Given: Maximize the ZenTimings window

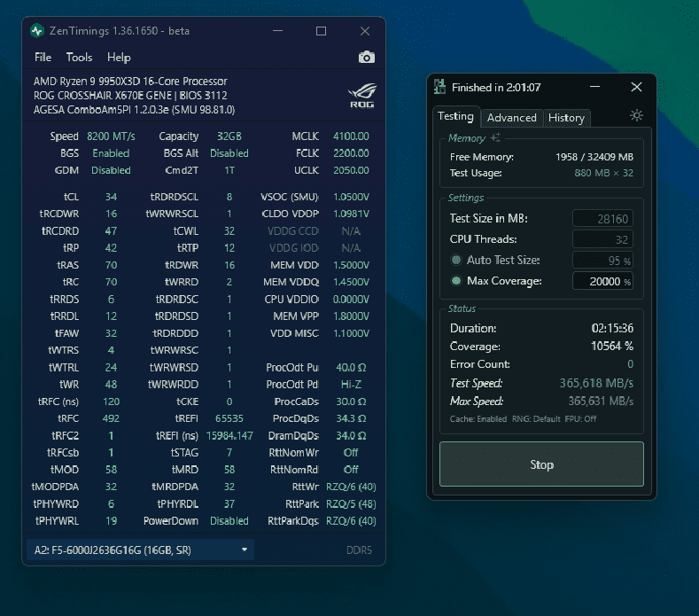Looking at the screenshot, I should pos(321,31).
